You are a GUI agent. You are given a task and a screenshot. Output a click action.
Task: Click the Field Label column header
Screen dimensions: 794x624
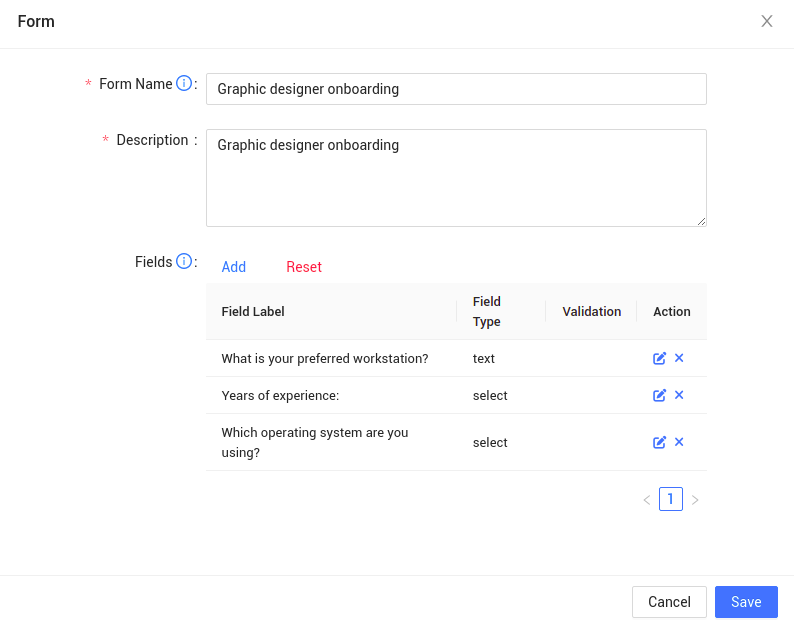click(x=331, y=311)
